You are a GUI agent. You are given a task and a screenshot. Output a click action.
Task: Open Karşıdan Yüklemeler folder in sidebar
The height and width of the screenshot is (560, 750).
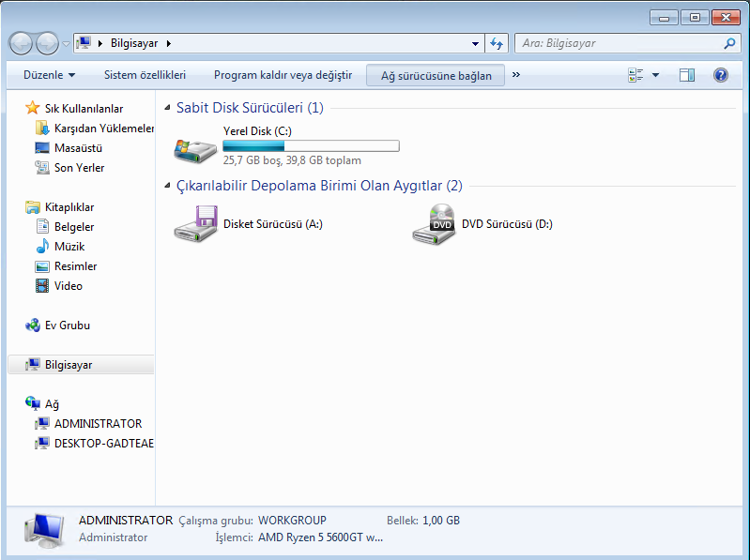click(103, 129)
